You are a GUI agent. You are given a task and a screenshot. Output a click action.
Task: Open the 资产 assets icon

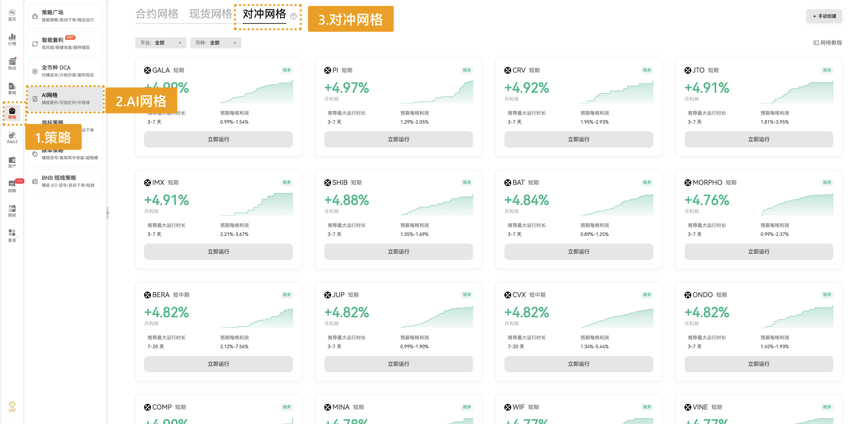[12, 162]
